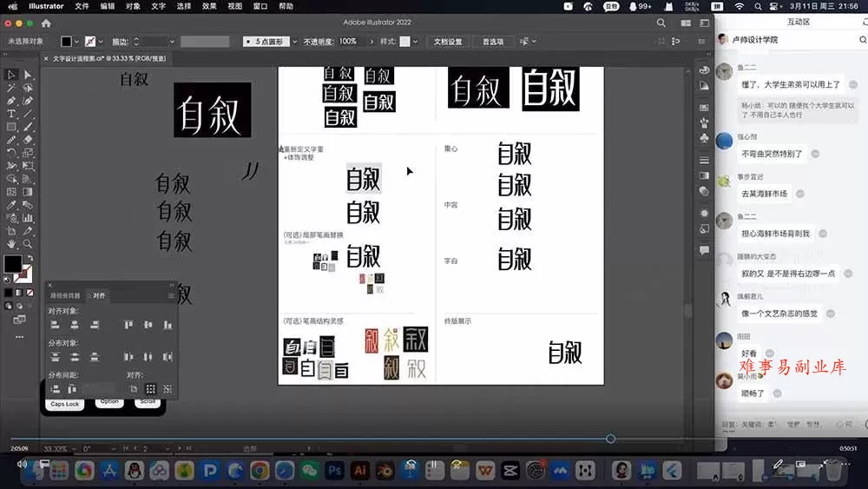Screen dimensions: 868x489
Task: Click the video progress slider handle
Action: pos(610,439)
